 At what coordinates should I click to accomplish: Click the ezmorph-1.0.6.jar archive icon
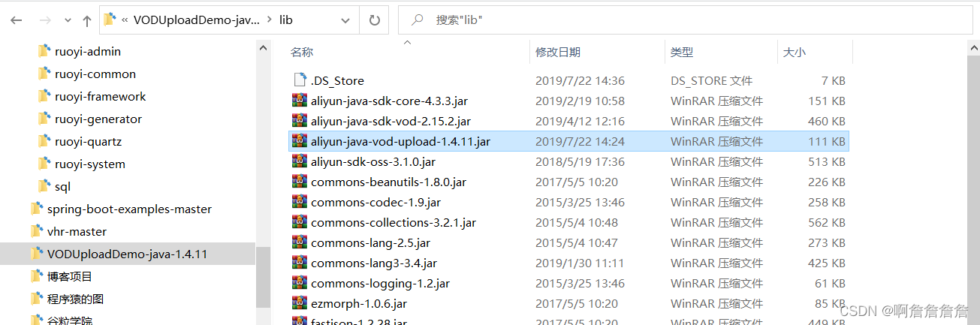[x=300, y=303]
